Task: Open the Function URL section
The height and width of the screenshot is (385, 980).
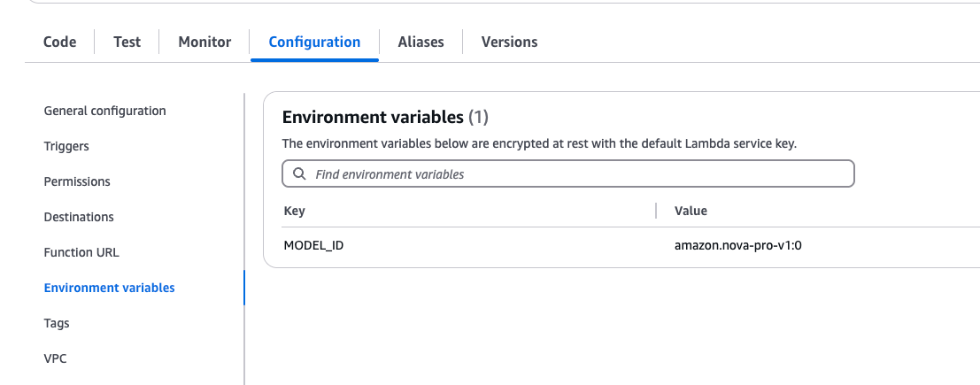Action: 81,252
